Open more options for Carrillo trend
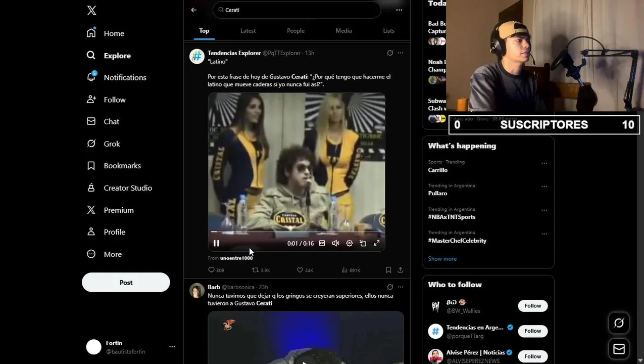 click(544, 163)
